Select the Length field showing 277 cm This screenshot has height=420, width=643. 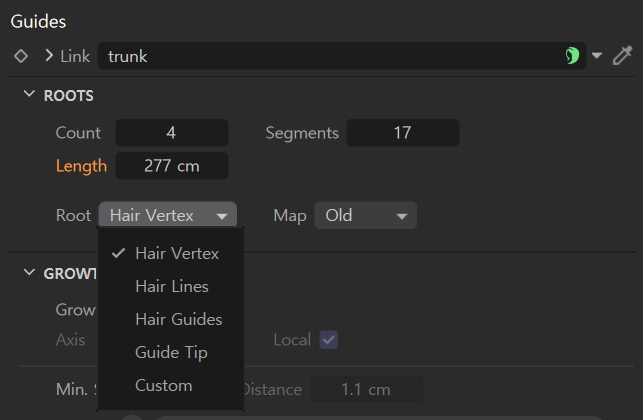[x=171, y=166]
